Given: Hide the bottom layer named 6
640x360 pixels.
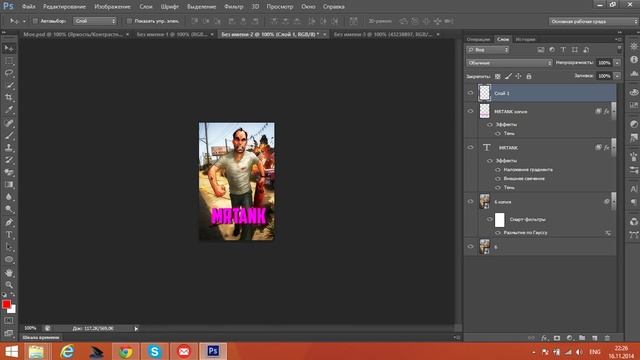Looking at the screenshot, I should 471,247.
